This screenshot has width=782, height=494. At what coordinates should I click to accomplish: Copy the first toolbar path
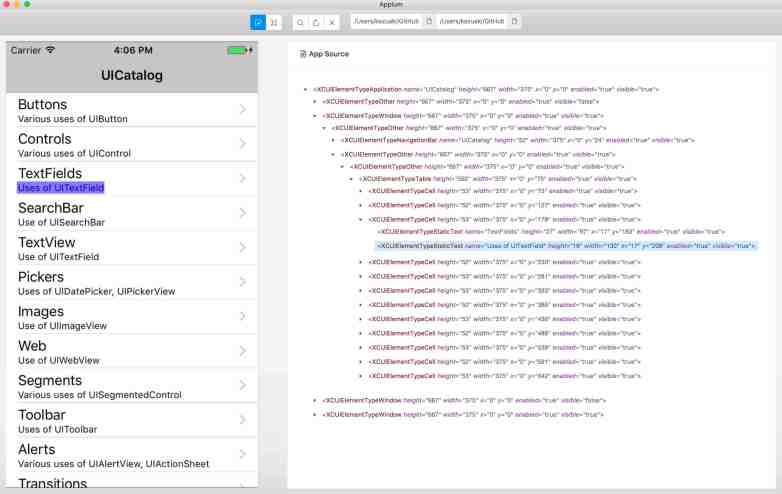[429, 21]
